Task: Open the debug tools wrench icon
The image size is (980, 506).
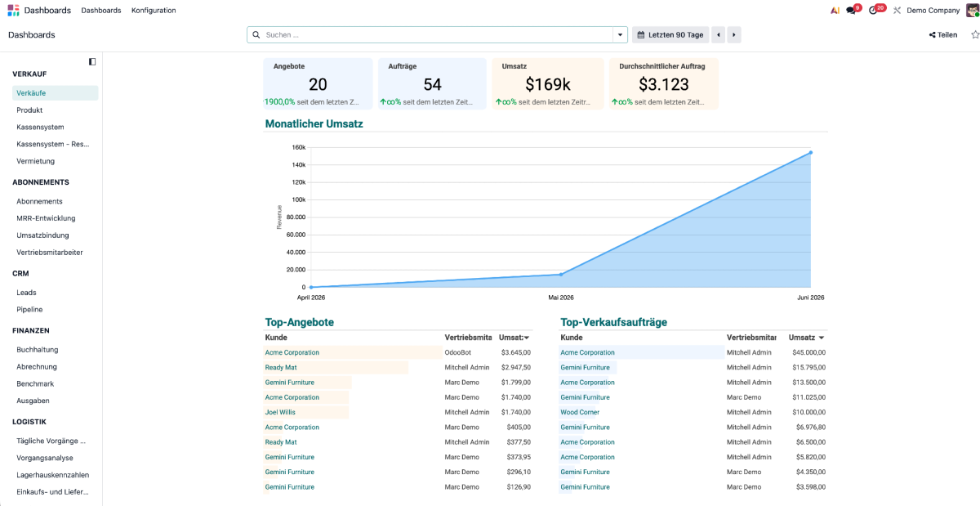Action: (897, 11)
